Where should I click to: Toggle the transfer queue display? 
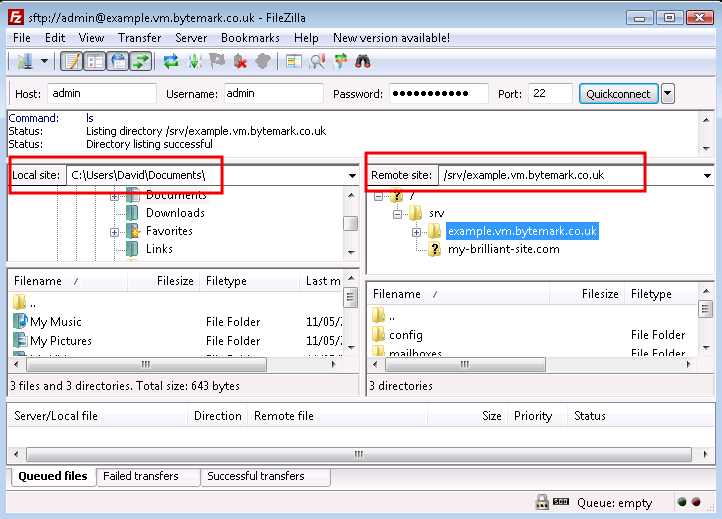click(x=141, y=61)
